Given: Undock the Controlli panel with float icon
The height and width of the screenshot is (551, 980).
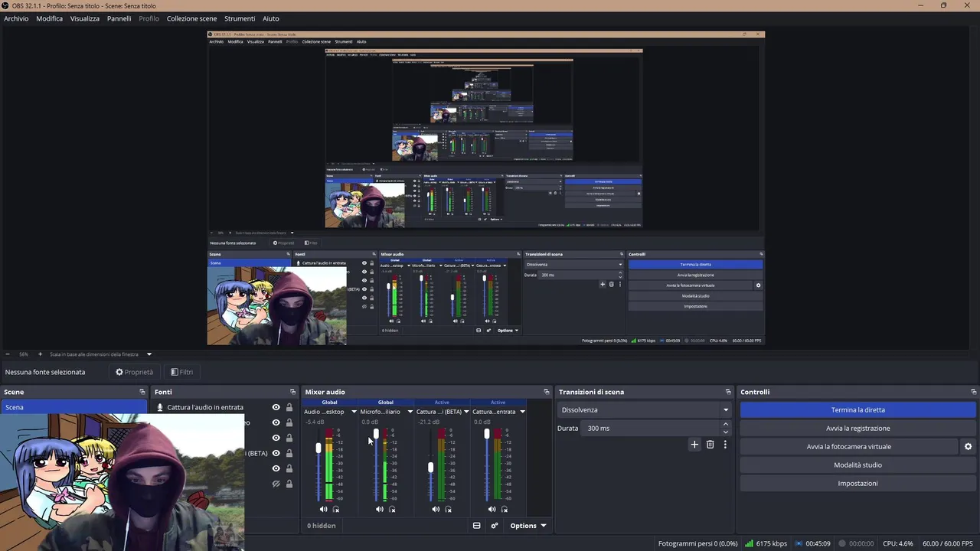Looking at the screenshot, I should tap(973, 392).
